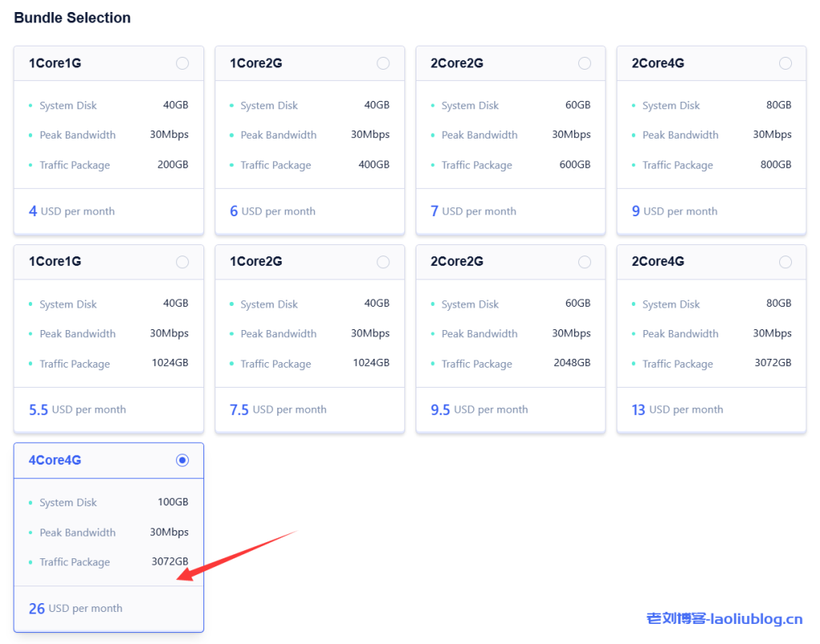Image resolution: width=820 pixels, height=644 pixels.
Task: Click the 4 USD per month price
Action: pyautogui.click(x=71, y=211)
